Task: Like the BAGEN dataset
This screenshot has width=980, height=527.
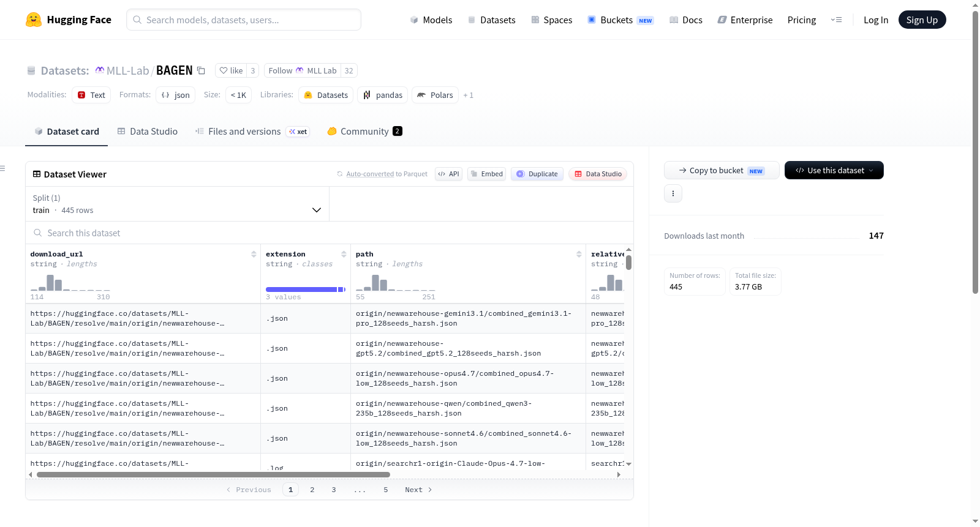Action: pos(232,70)
